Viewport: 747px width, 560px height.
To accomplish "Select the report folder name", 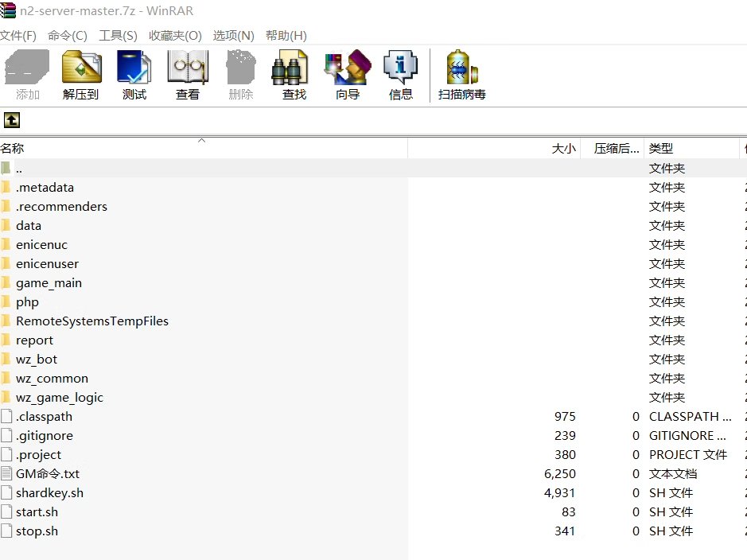I will pyautogui.click(x=34, y=340).
